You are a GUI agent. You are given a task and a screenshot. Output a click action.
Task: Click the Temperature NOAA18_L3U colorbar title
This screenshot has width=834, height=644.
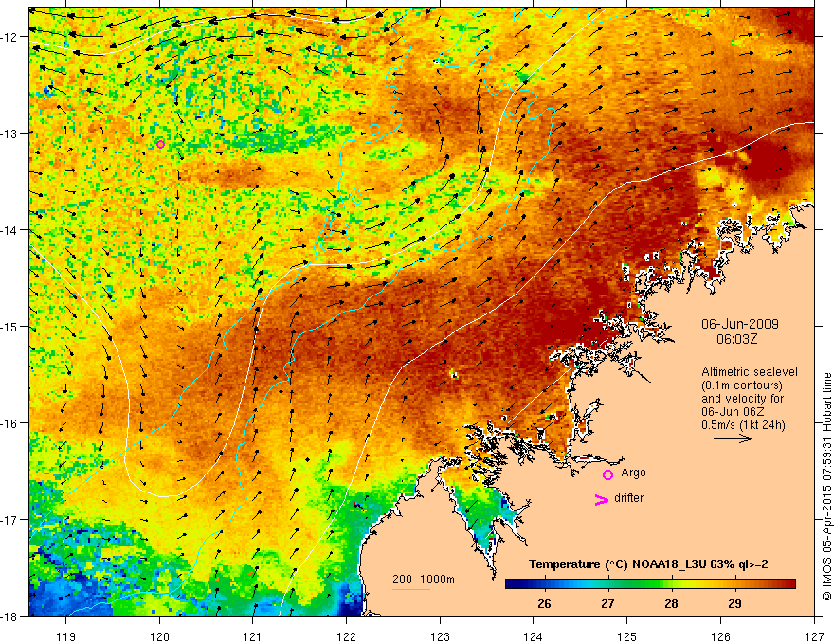point(648,564)
